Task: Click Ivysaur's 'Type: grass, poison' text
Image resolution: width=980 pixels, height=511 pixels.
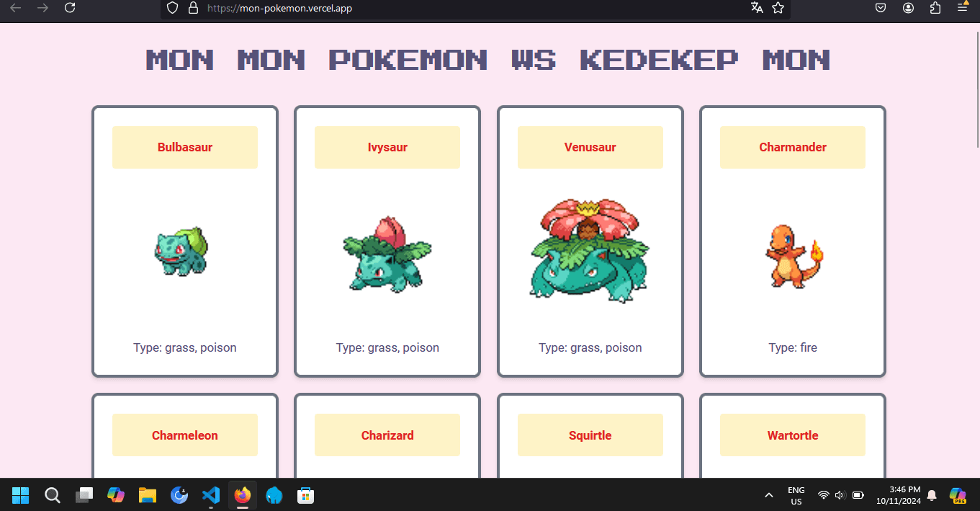Action: 387,347
